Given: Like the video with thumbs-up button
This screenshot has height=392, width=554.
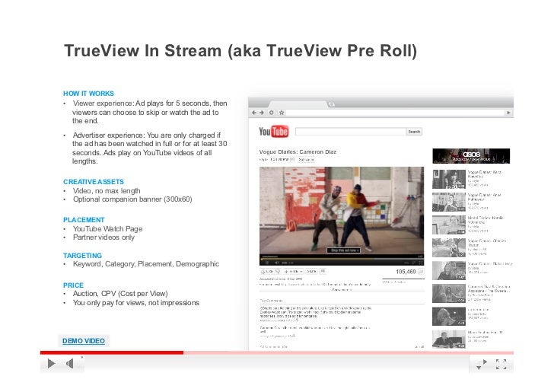Looking at the screenshot, I should pyautogui.click(x=267, y=272).
